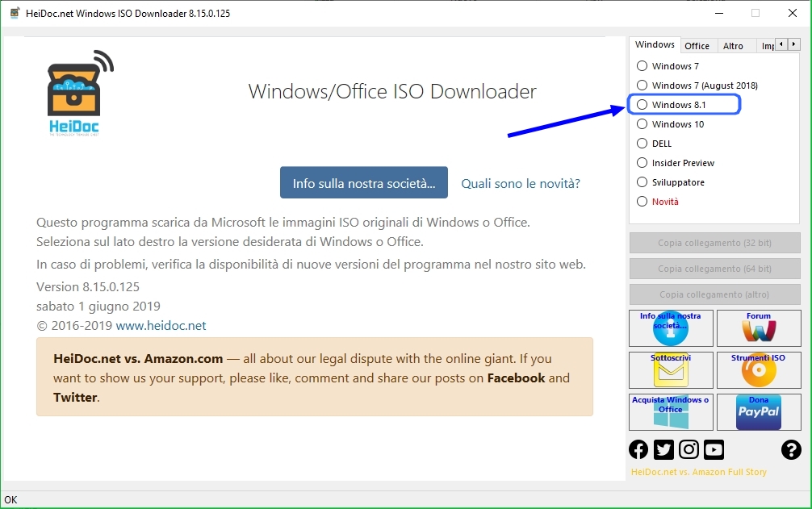Open the www.heidoc.net link
The image size is (812, 509).
tap(161, 325)
